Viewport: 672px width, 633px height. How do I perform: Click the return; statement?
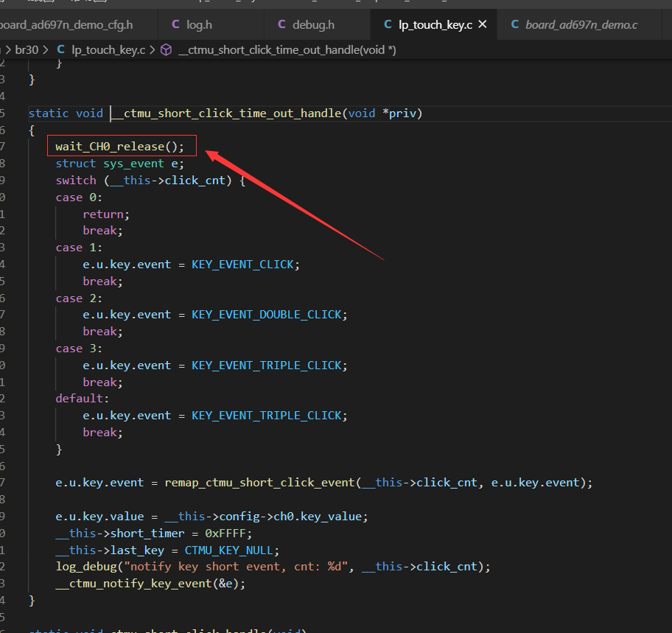pos(106,214)
